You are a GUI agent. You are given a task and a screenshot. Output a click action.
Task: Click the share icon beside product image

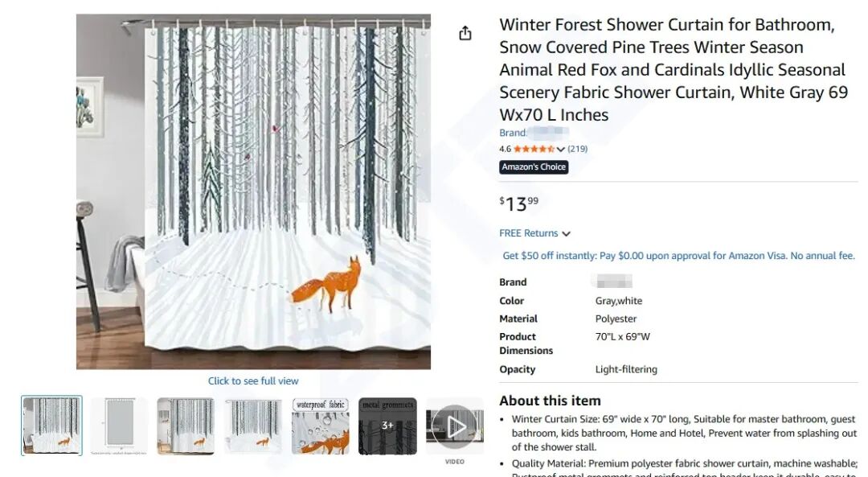(465, 33)
